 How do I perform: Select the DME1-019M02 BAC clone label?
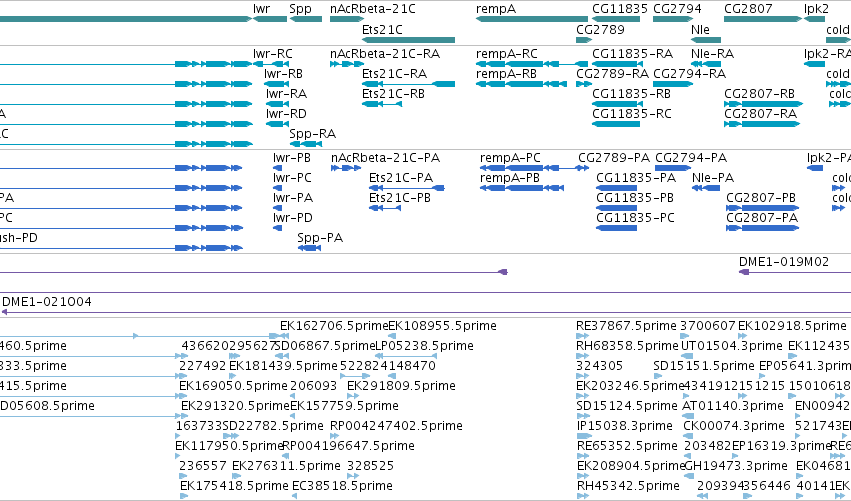click(784, 262)
